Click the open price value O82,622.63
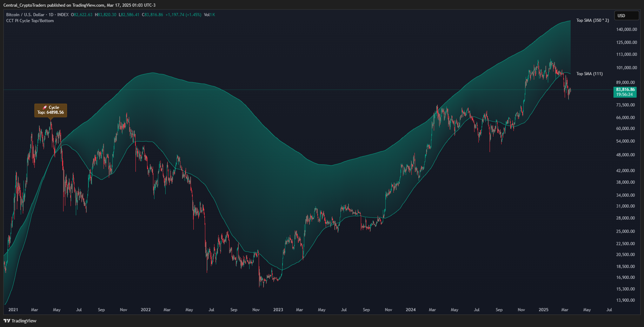This screenshot has width=644, height=327. (82, 15)
